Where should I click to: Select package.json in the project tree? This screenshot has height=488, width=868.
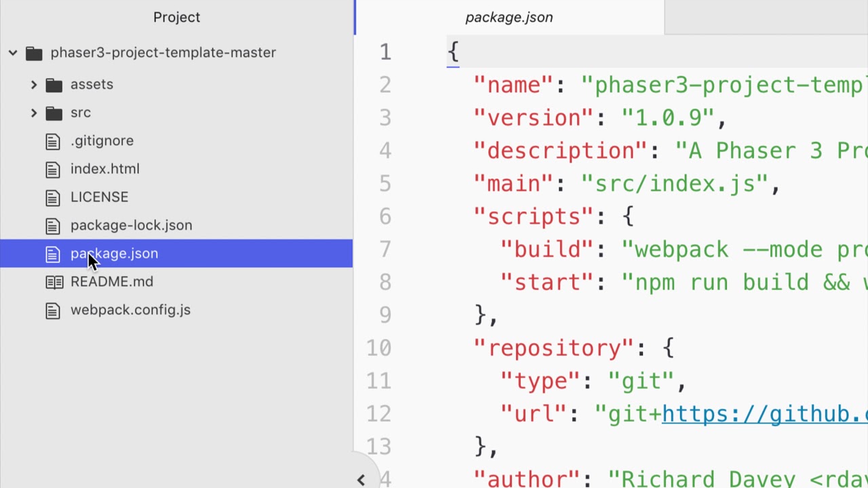114,253
